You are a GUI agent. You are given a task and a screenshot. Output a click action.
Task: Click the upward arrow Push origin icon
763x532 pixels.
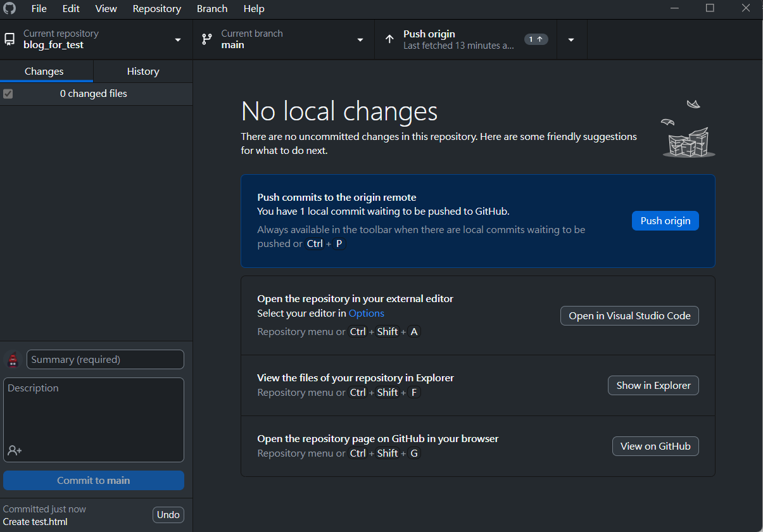click(x=389, y=39)
